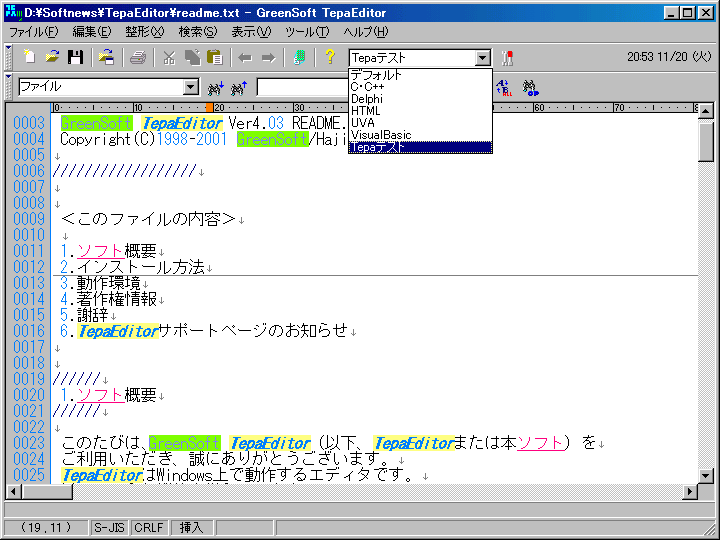Search upward with the binoculars up-arrow icon
The image size is (720, 540).
coord(239,87)
